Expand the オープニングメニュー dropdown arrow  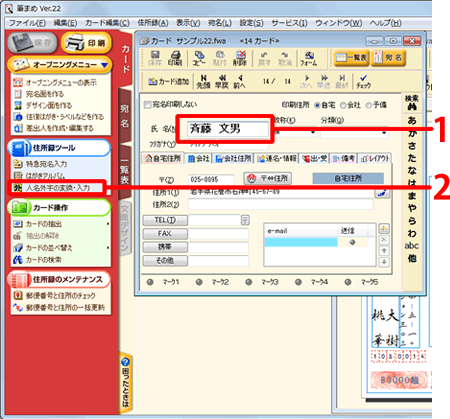click(105, 65)
